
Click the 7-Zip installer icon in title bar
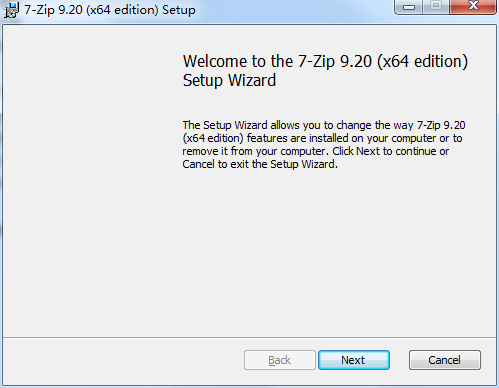(x=11, y=10)
